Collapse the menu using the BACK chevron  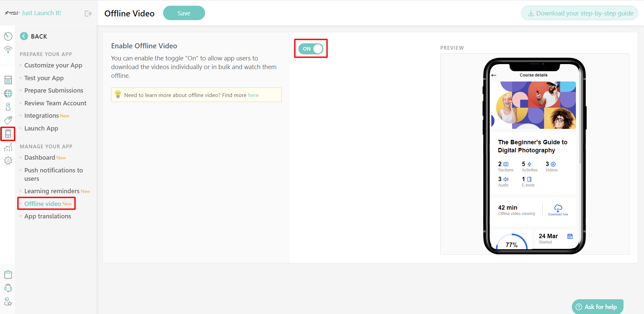pyautogui.click(x=24, y=36)
